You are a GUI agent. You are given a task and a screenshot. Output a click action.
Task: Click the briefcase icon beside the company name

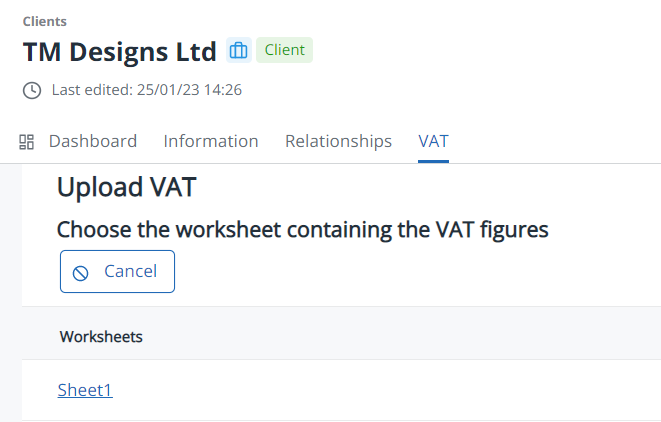click(x=238, y=51)
